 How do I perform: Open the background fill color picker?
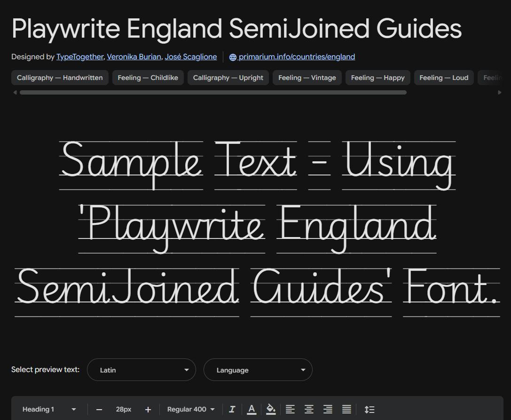tap(271, 409)
